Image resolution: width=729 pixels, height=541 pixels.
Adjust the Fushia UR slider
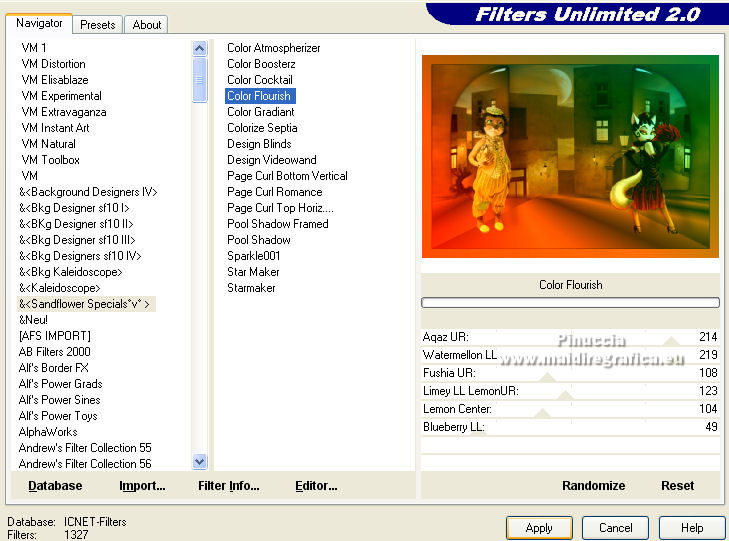570,373
